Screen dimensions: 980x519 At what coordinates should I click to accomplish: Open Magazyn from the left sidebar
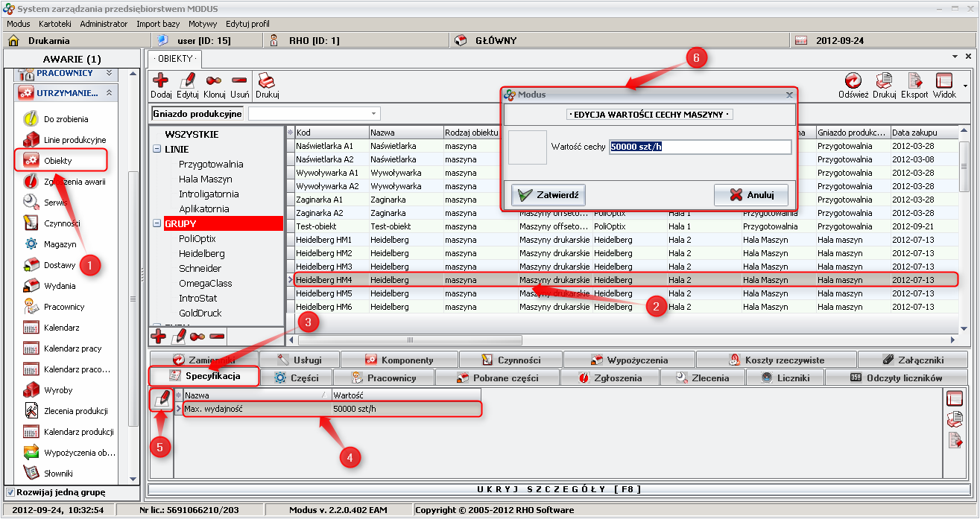(x=60, y=244)
